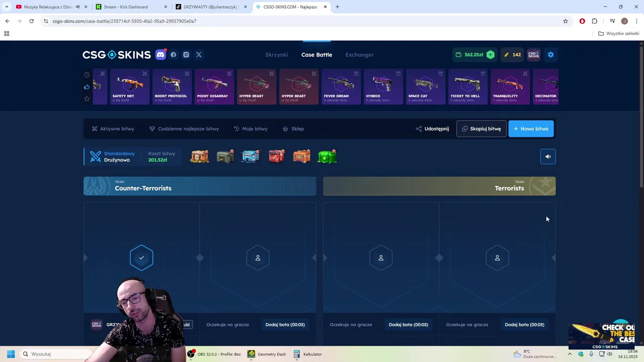The image size is (644, 362).
Task: Open Kalkulator from the taskbar
Action: pos(307,354)
